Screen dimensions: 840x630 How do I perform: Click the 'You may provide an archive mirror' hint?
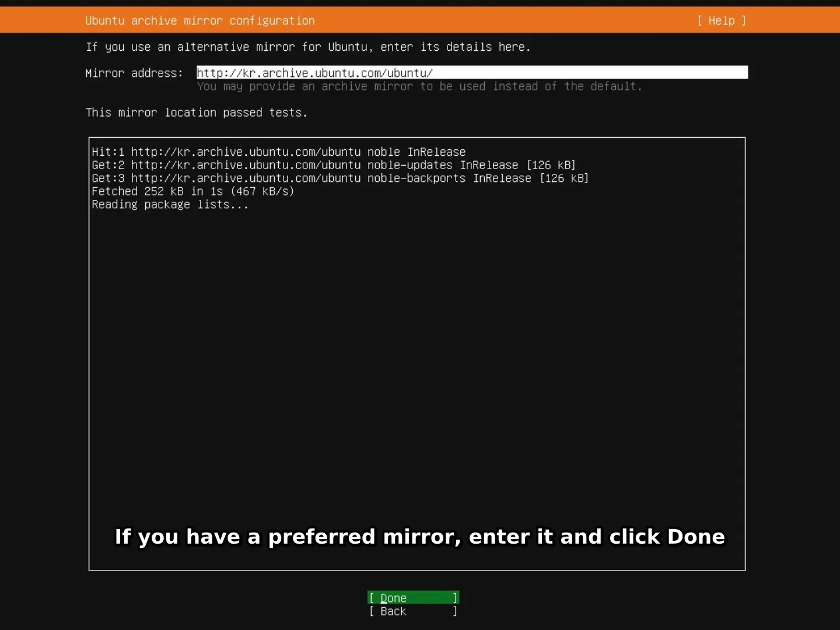tap(419, 86)
